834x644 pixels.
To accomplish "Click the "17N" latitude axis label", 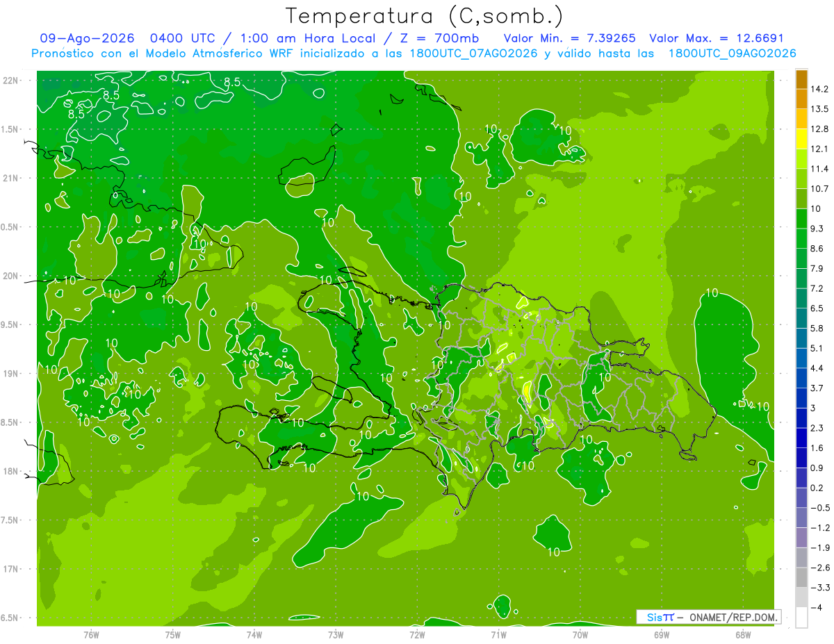I will [x=10, y=569].
